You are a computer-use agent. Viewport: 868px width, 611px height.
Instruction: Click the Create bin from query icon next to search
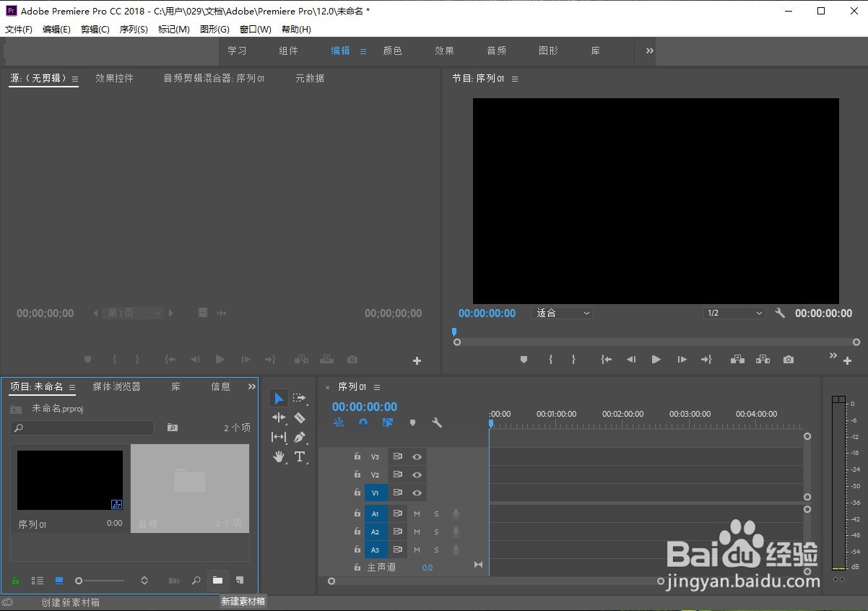tap(172, 428)
